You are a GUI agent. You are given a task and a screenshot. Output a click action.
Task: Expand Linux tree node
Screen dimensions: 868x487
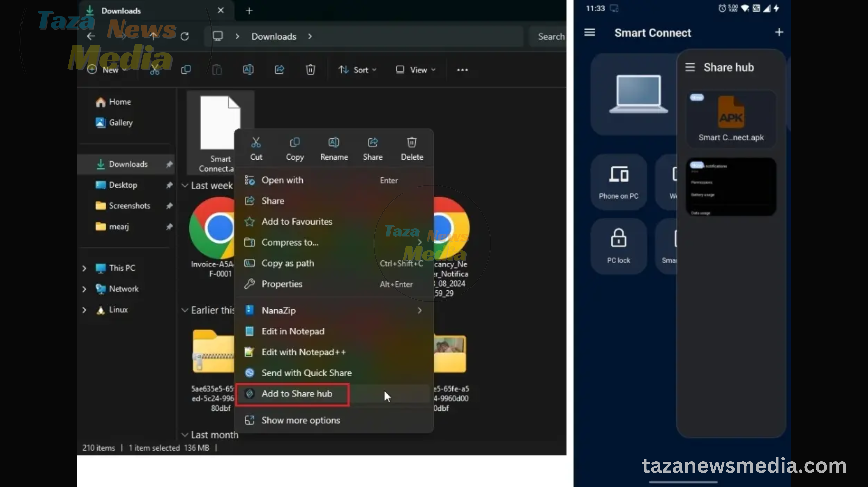click(84, 310)
